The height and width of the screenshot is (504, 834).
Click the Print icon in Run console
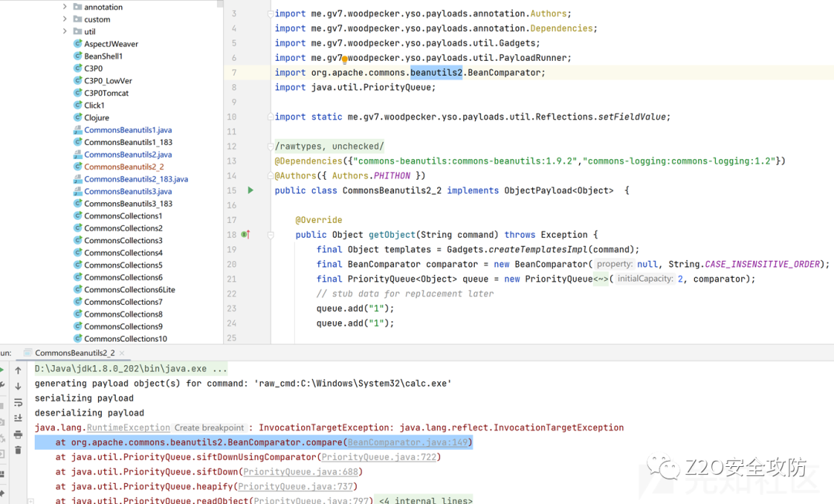(x=18, y=435)
